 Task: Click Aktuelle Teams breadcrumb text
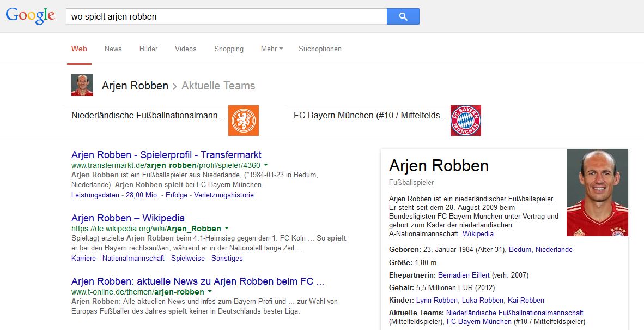[x=218, y=86]
